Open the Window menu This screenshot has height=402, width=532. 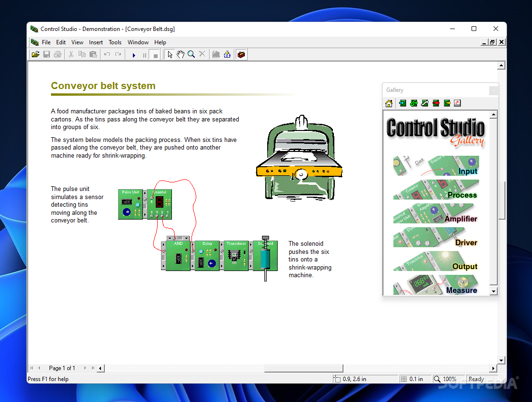(x=138, y=42)
